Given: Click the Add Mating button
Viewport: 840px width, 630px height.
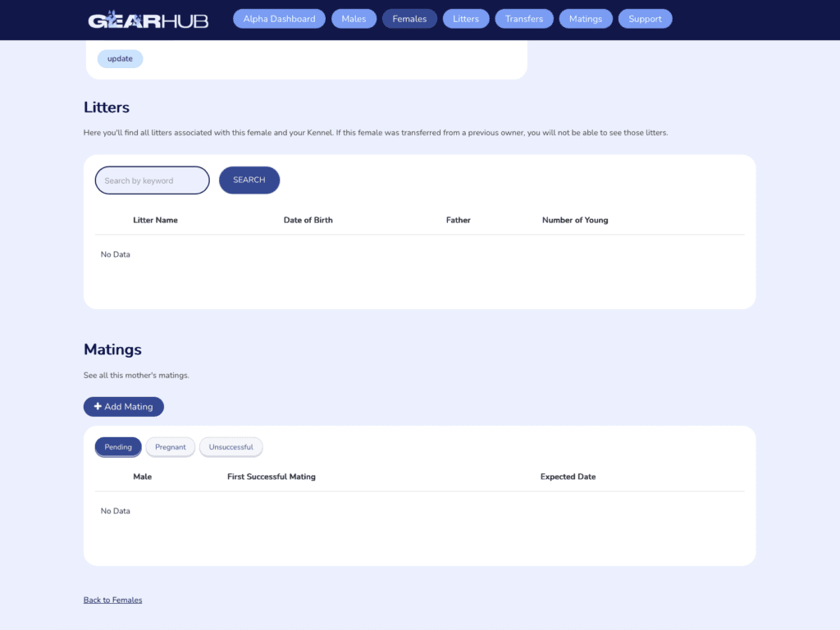Looking at the screenshot, I should [124, 407].
